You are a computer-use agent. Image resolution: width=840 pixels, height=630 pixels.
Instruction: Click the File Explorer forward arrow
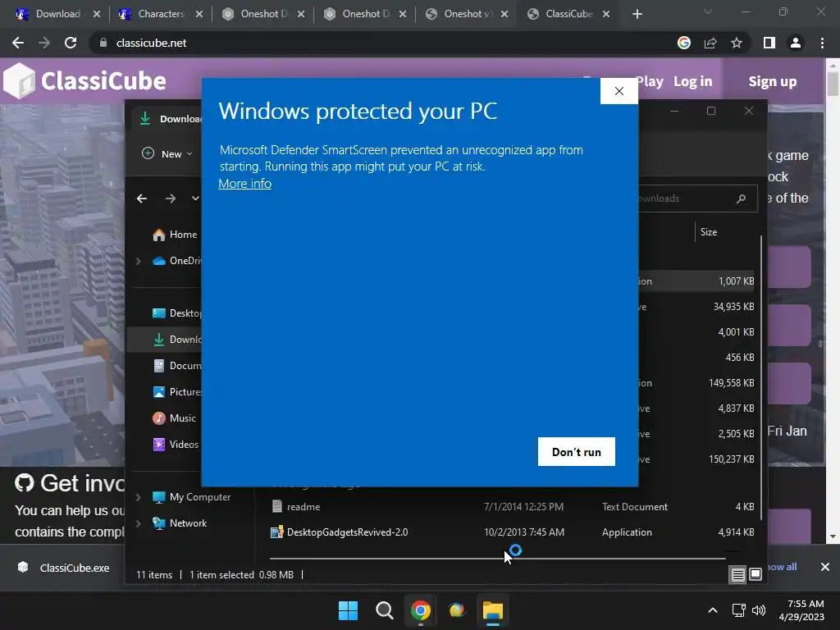(x=171, y=199)
